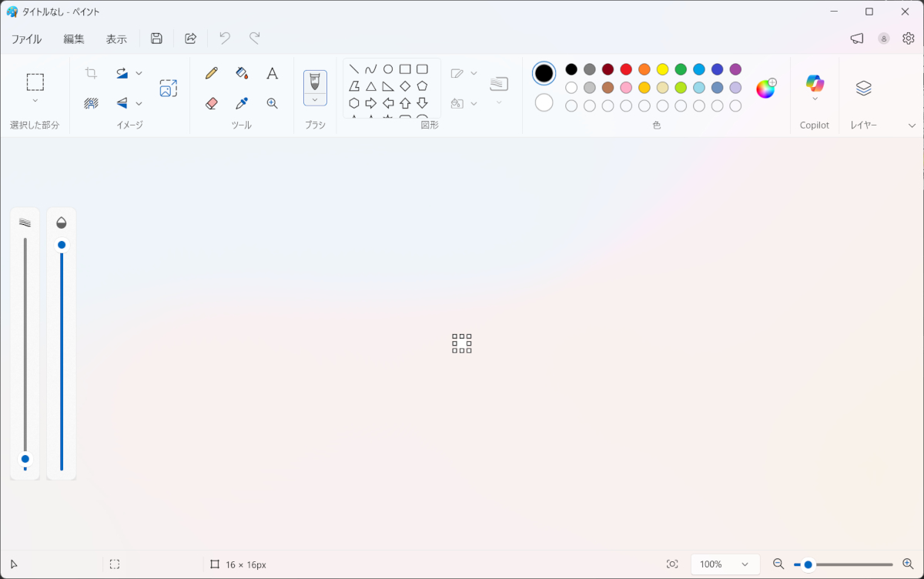Select Color 2 white background circle

(x=544, y=102)
